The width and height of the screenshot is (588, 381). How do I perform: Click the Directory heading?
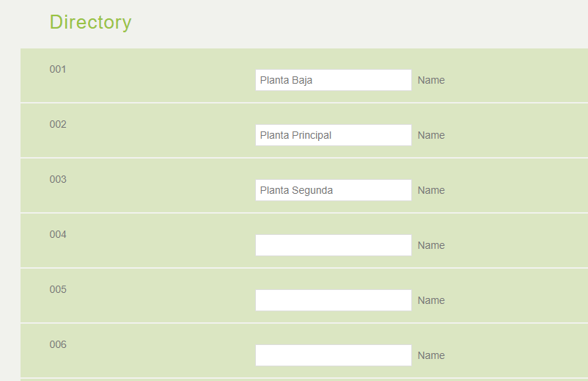[90, 22]
